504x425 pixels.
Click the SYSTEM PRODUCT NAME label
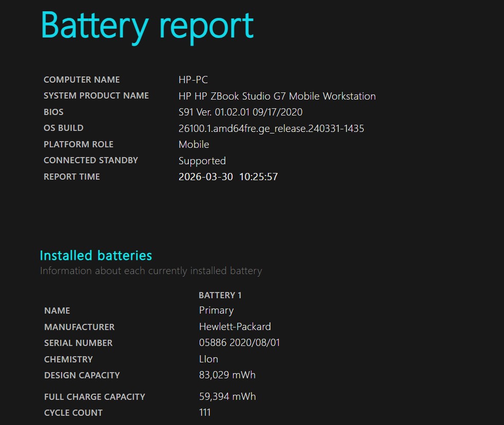click(96, 96)
